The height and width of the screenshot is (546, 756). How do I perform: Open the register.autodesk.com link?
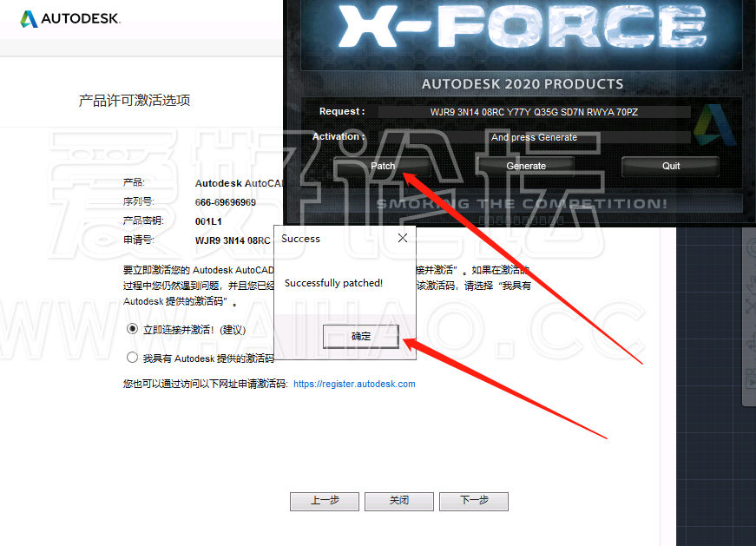354,384
